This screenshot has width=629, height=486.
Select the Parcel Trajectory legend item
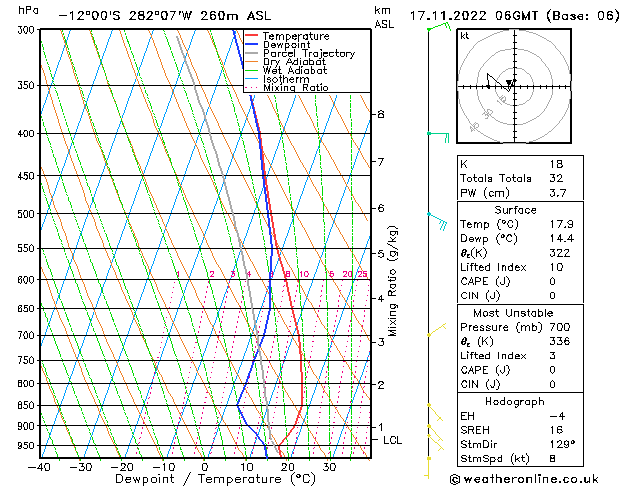coord(308,54)
